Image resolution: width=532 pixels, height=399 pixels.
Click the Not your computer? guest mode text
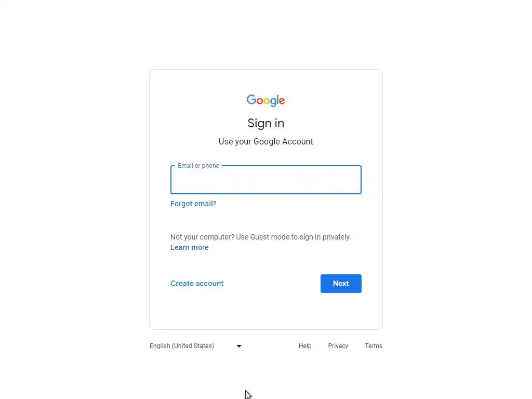point(261,237)
